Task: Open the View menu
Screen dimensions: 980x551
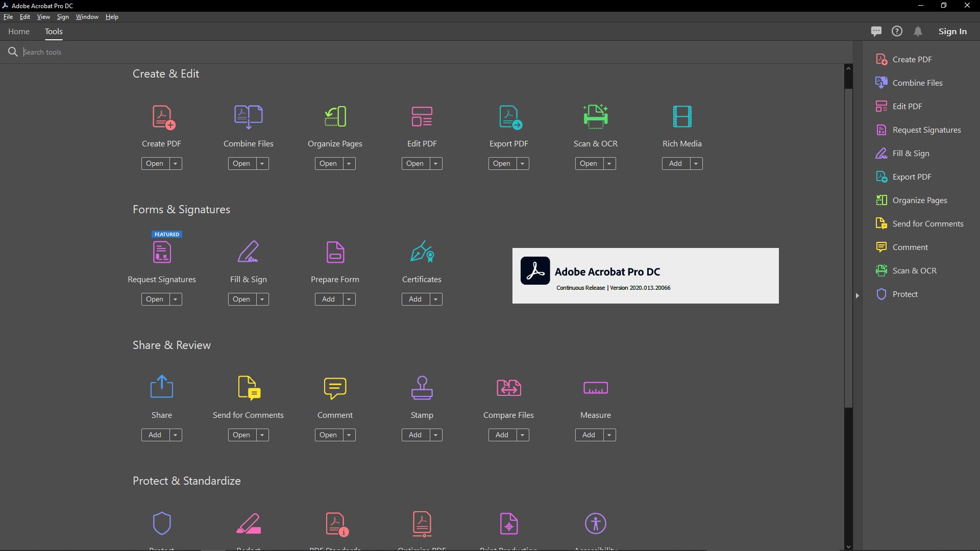Action: 43,16
